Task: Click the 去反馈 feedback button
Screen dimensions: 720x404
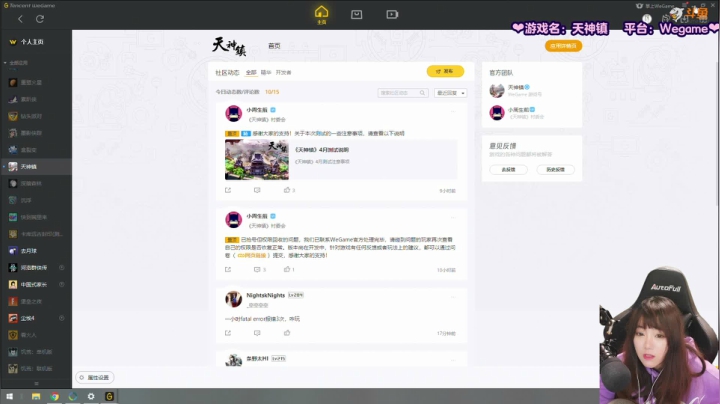Action: (508, 170)
